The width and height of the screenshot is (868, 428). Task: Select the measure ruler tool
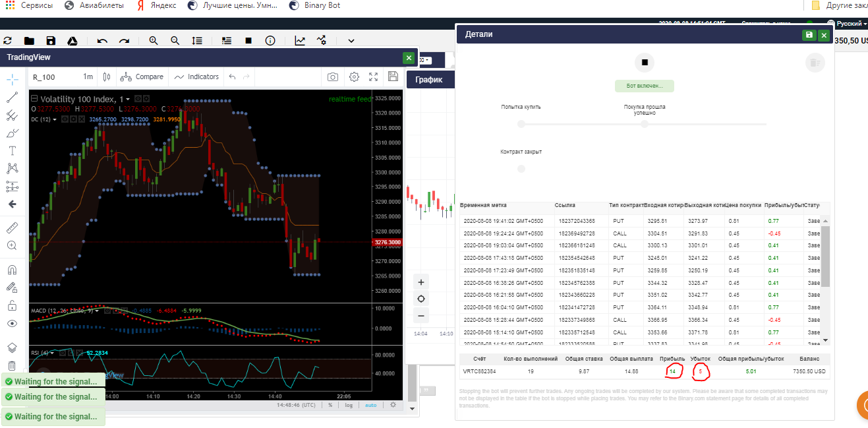pyautogui.click(x=12, y=228)
